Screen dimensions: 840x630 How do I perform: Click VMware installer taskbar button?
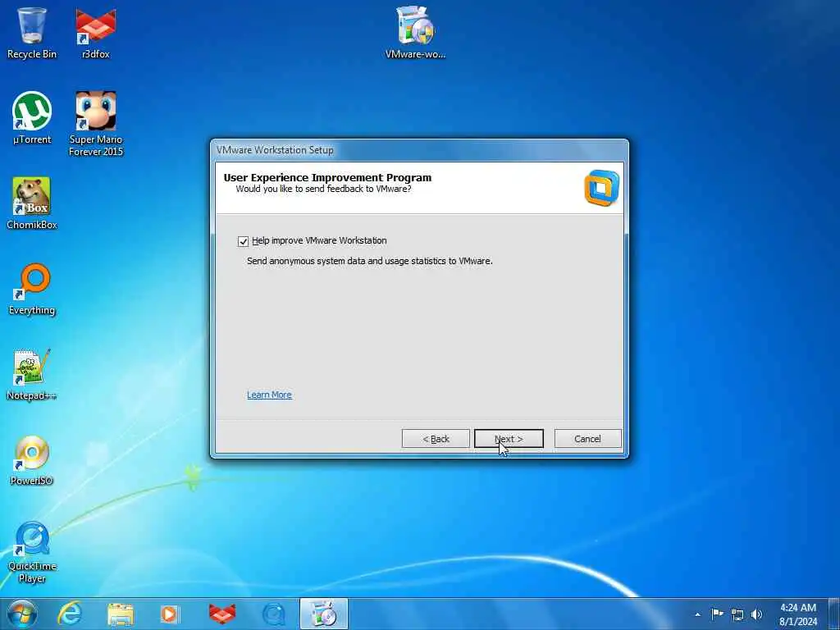323,614
